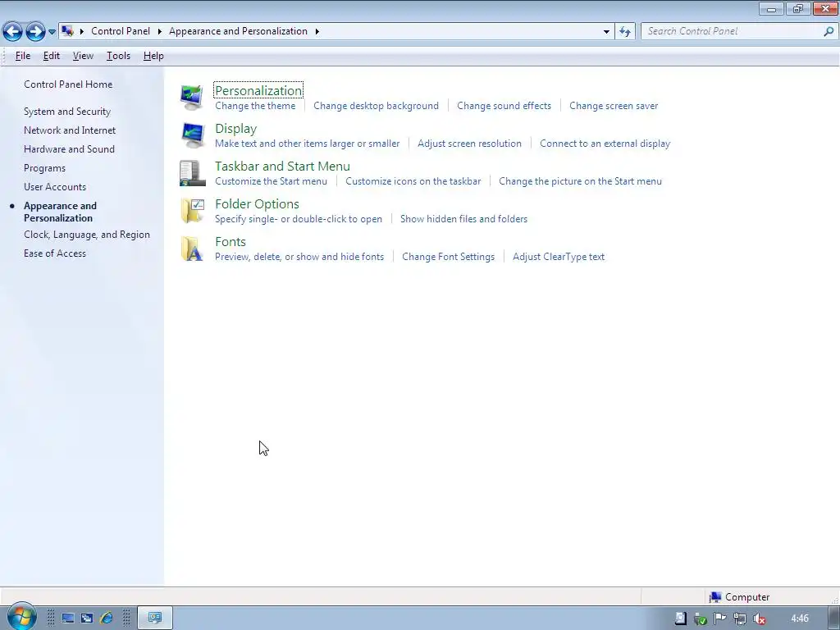Go back with the Back arrow button

[x=13, y=32]
